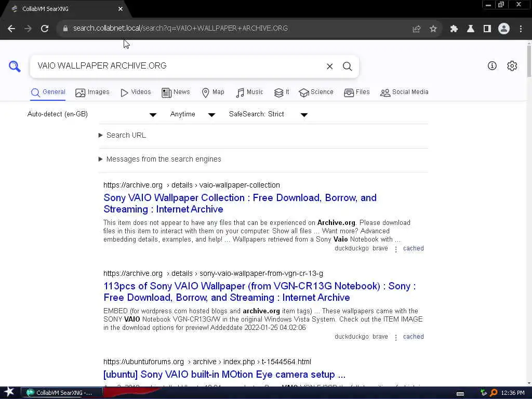Open the Anytime time range dropdown
The image size is (532, 399).
pos(192,114)
